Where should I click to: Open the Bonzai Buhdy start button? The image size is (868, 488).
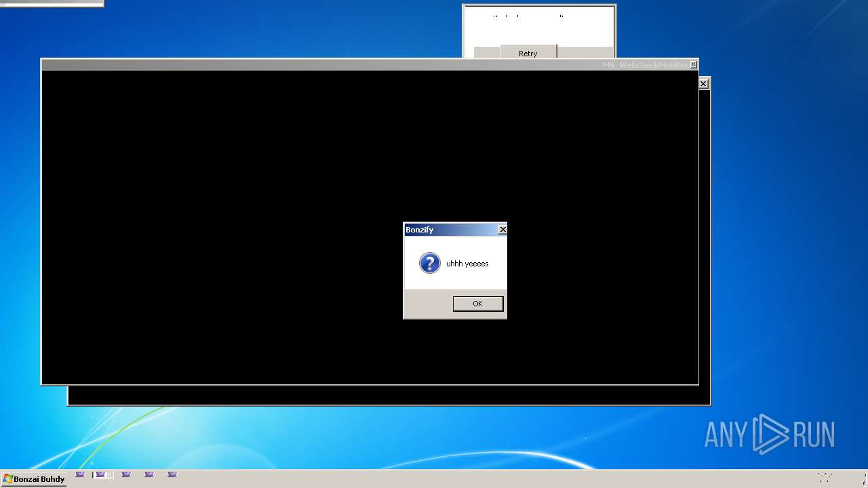coord(34,479)
